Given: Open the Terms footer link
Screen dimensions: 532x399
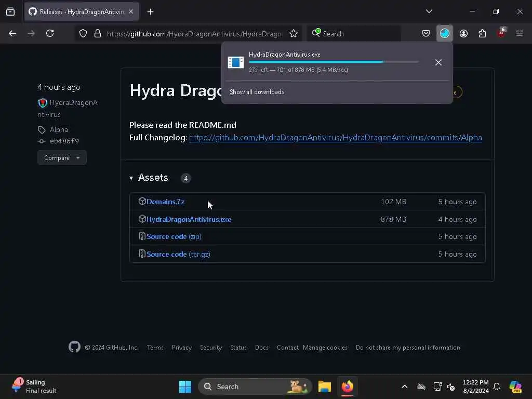Looking at the screenshot, I should [155, 348].
